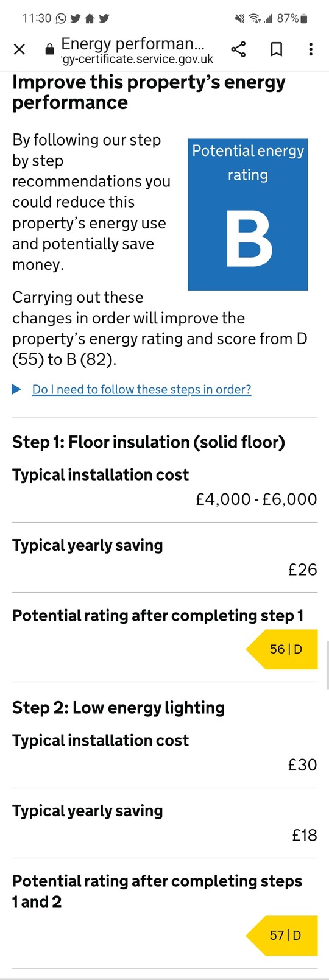Expand the disclosure triangle beside steps question

(x=17, y=389)
